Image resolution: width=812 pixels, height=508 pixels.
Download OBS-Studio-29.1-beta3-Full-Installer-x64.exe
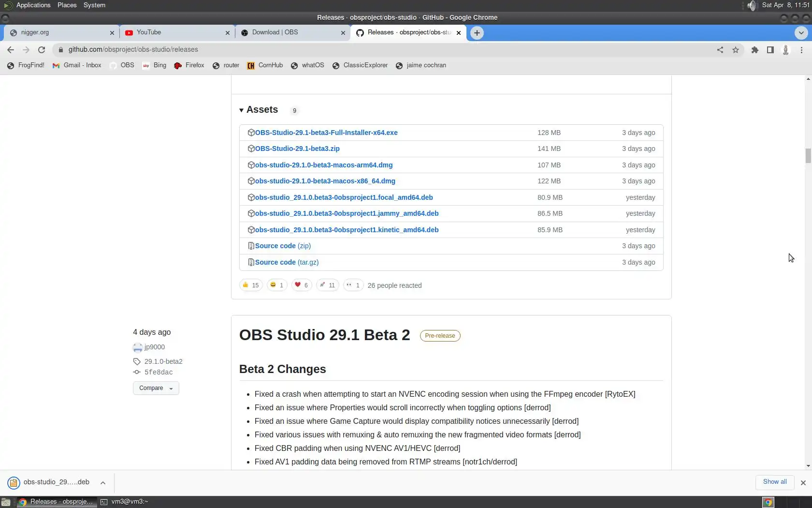326,133
